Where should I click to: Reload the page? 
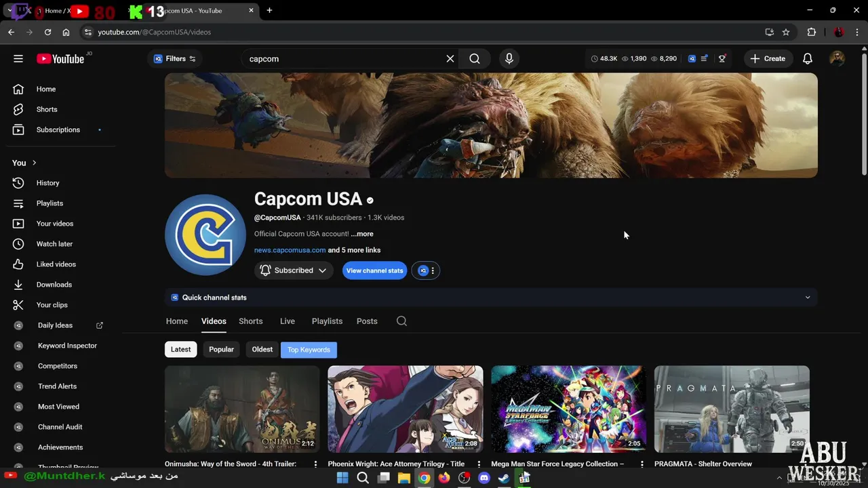[47, 32]
